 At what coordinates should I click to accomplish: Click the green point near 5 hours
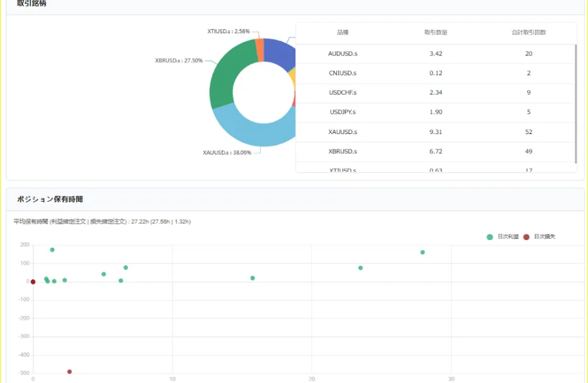104,274
